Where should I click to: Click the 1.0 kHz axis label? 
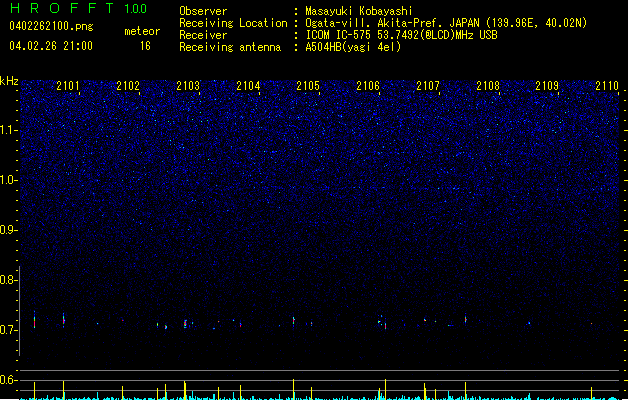click(8, 180)
